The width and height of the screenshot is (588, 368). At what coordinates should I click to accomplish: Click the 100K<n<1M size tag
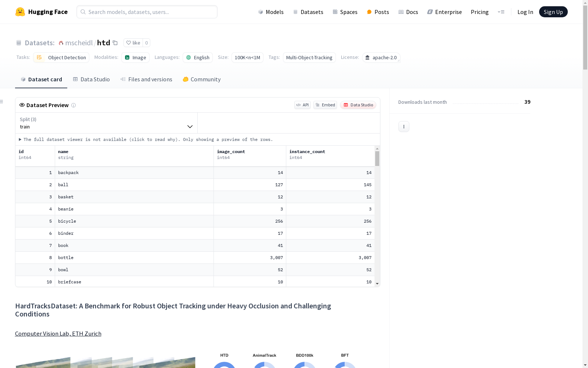247,57
